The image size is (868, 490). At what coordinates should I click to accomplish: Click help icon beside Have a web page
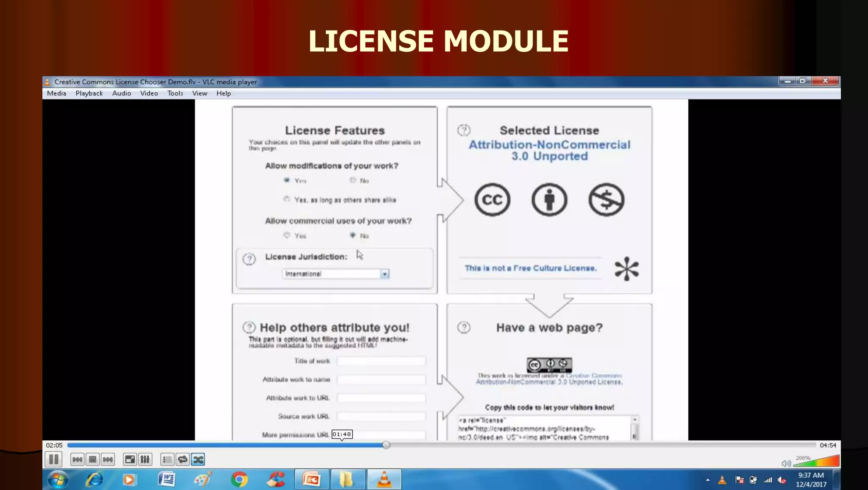[x=464, y=328]
